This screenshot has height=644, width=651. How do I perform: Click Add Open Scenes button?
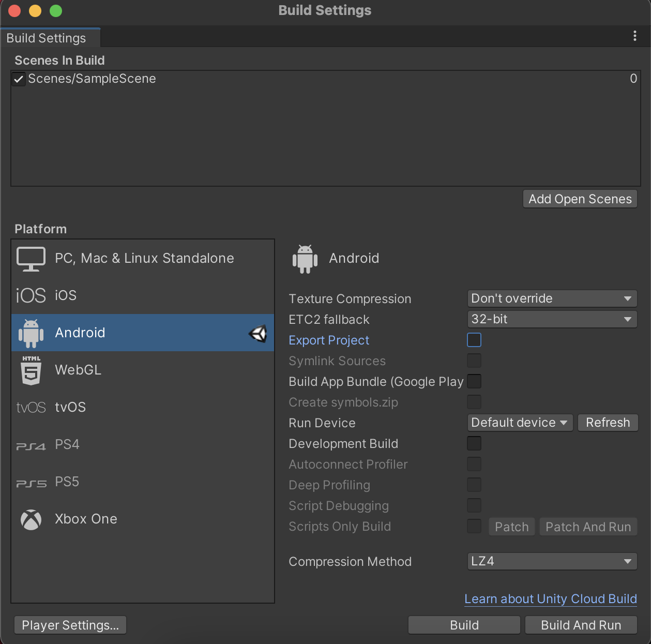pos(580,199)
